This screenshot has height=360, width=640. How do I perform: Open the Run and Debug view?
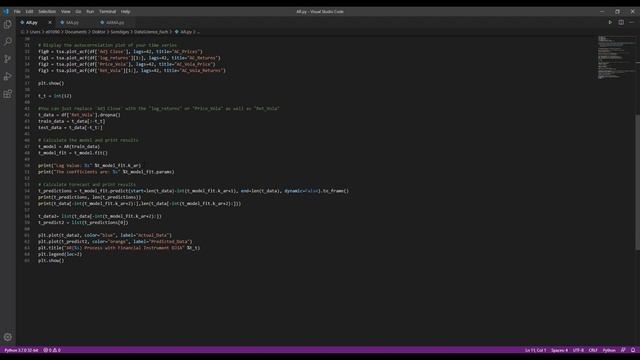(x=8, y=76)
